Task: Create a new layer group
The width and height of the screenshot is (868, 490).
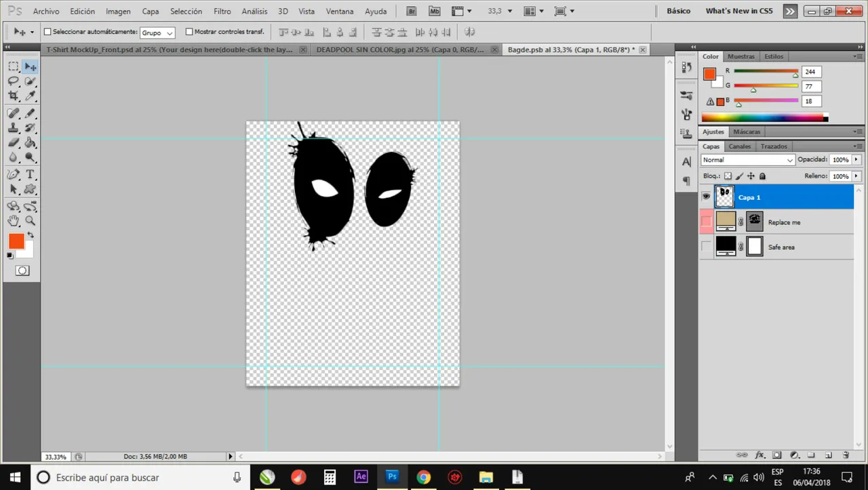Action: coord(811,455)
